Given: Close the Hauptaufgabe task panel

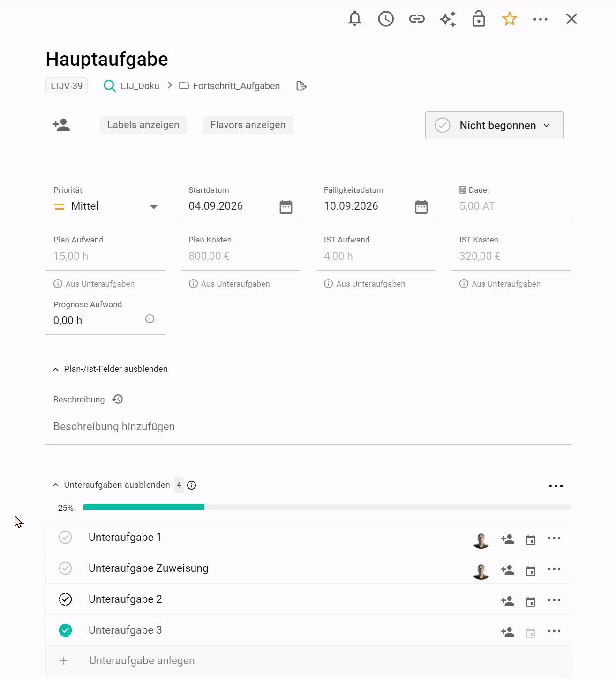Looking at the screenshot, I should tap(571, 19).
